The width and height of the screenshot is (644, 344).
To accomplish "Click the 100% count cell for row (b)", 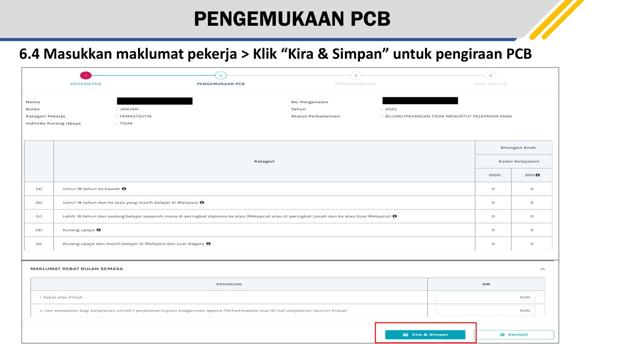I will tap(493, 202).
